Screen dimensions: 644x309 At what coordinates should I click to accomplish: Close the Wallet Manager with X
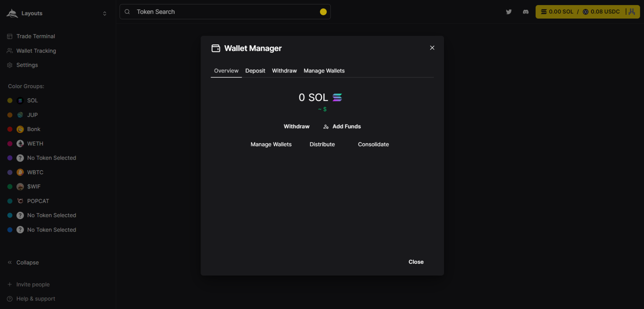click(432, 48)
